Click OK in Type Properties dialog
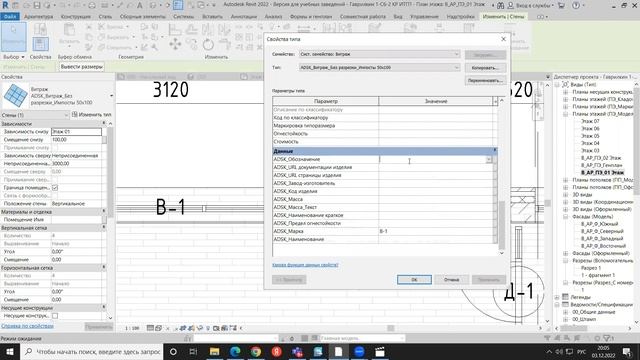 click(x=414, y=280)
